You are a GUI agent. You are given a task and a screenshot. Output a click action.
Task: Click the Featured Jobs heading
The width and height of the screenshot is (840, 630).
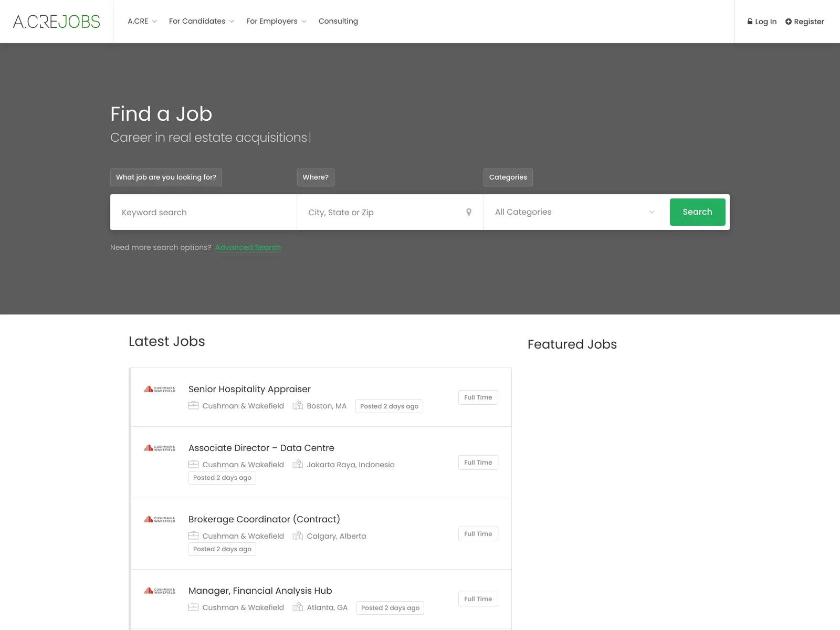point(572,344)
